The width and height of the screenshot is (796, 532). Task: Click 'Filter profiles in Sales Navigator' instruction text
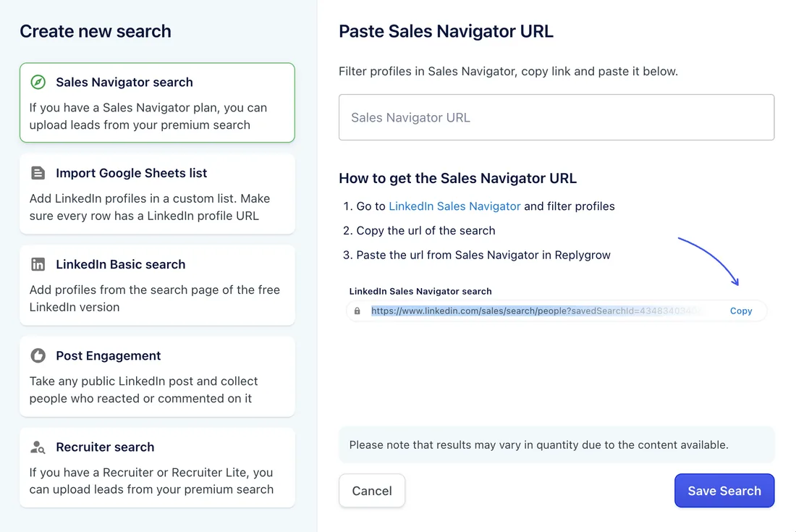[508, 71]
